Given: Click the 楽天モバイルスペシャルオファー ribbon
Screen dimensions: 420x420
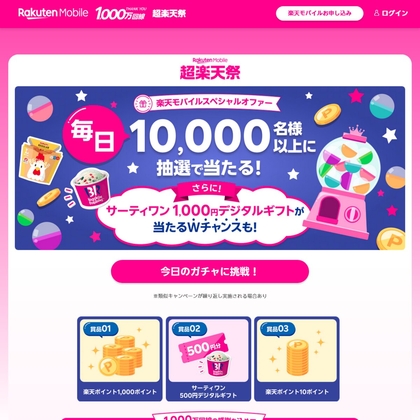Looking at the screenshot, I should [207, 103].
